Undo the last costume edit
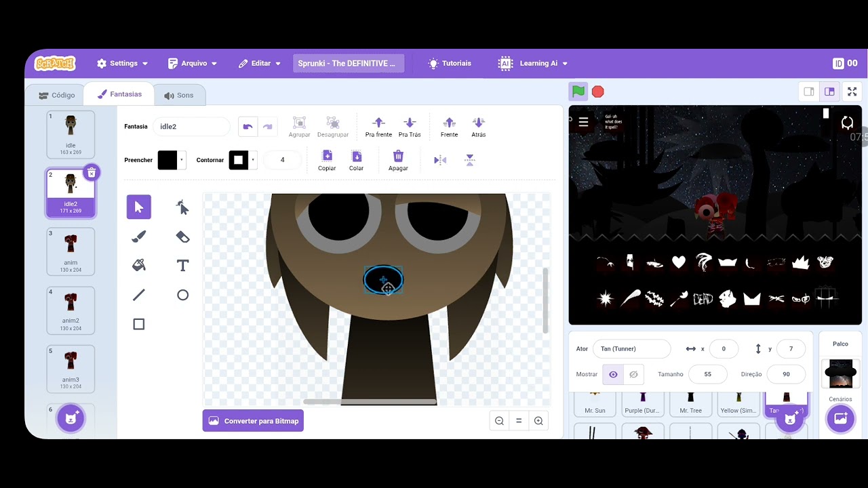Image resolution: width=868 pixels, height=488 pixels. 248,127
